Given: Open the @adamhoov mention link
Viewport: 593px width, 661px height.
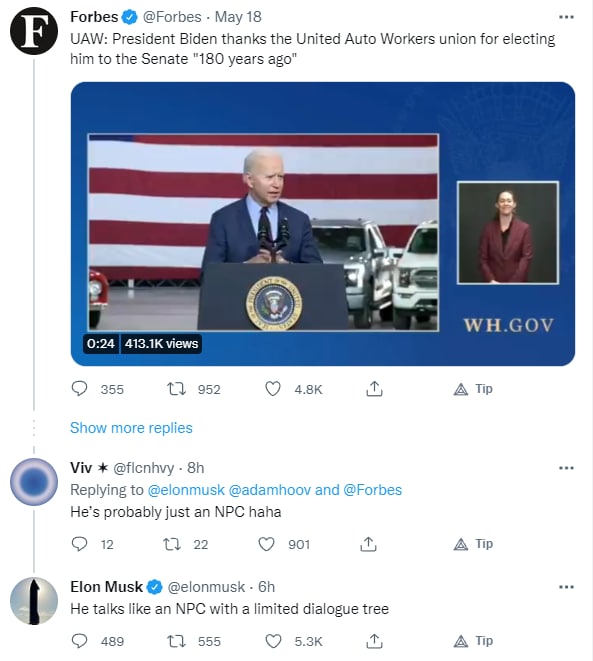Looking at the screenshot, I should pyautogui.click(x=270, y=490).
